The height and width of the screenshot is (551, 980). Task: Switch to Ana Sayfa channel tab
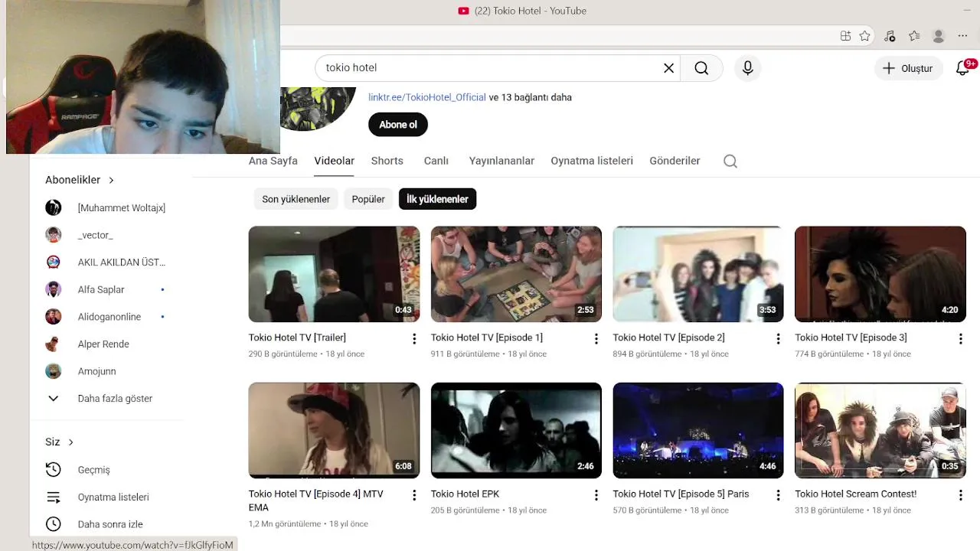273,161
